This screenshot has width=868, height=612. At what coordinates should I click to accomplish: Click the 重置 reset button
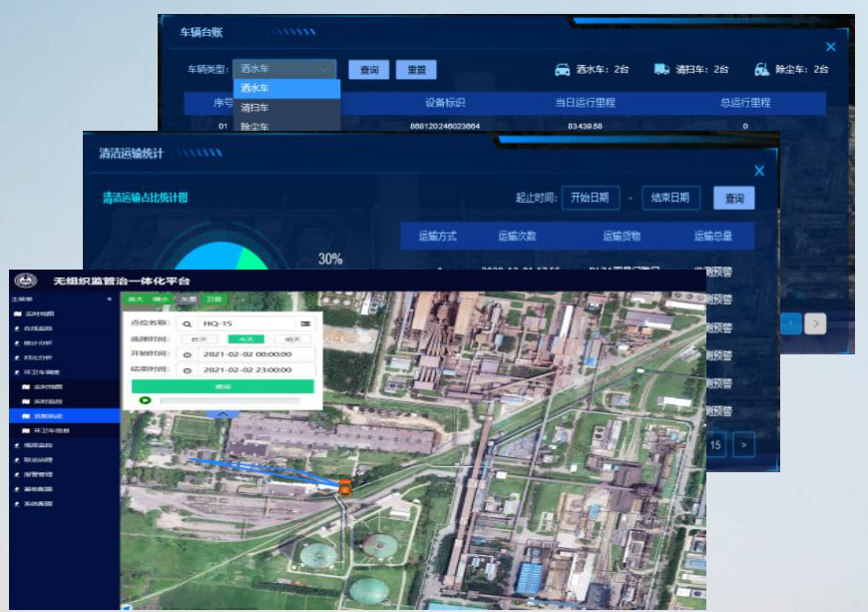[x=416, y=70]
